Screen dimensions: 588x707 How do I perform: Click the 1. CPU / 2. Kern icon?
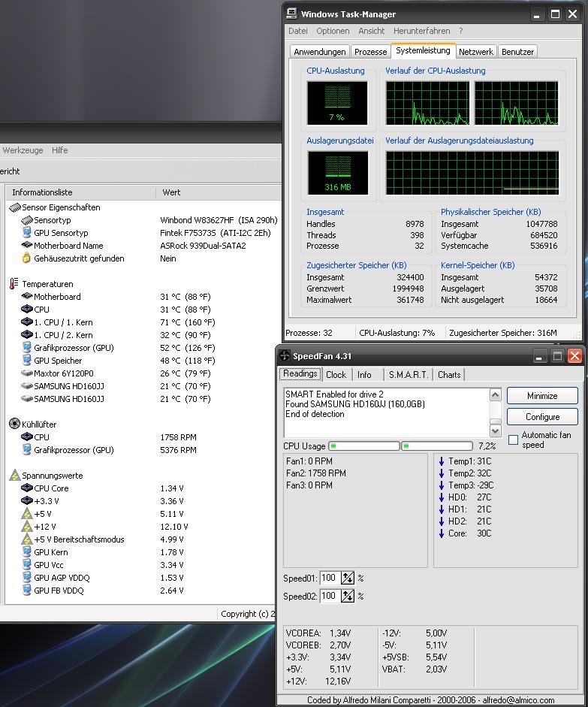click(27, 334)
